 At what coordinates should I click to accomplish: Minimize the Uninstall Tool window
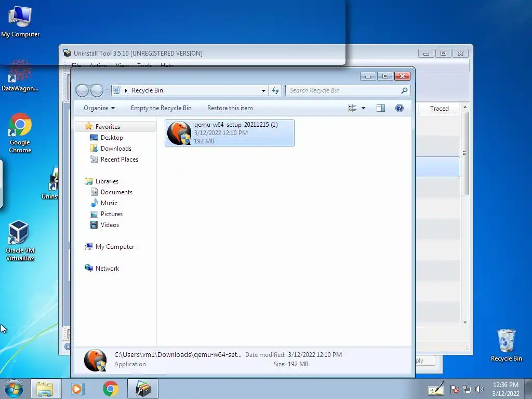(426, 54)
